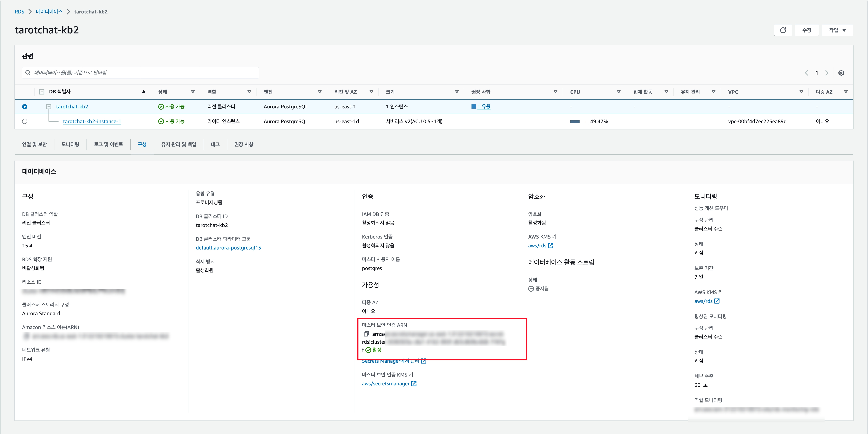The width and height of the screenshot is (868, 434).
Task: Click the refresh icon button
Action: 783,30
